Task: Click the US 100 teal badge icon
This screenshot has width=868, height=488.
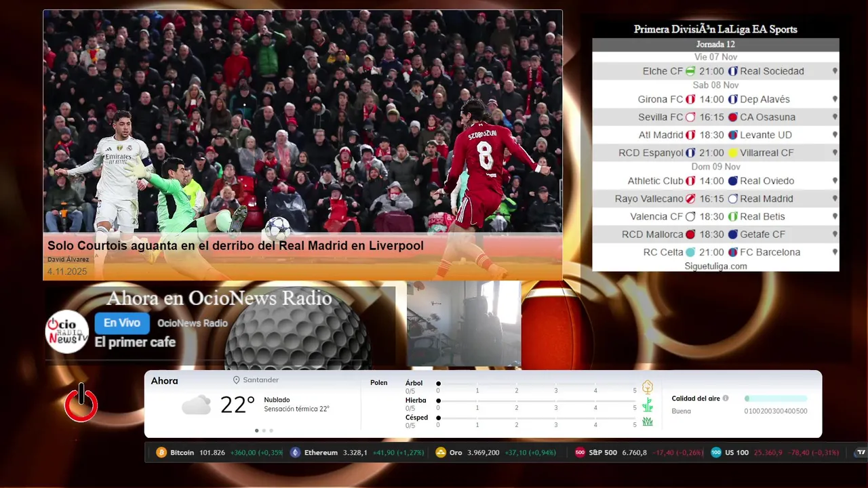Action: coord(716,453)
